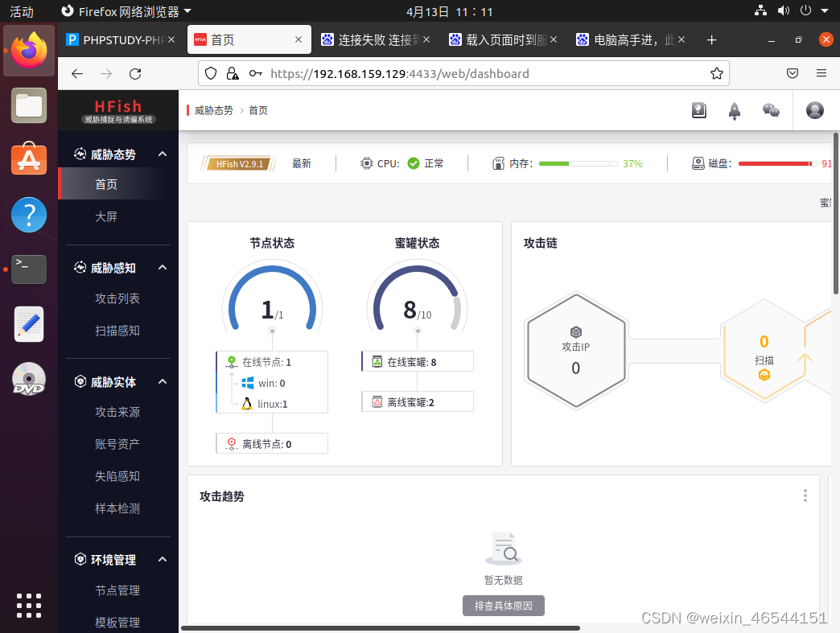Click the 内存 usage progress bar

579,163
